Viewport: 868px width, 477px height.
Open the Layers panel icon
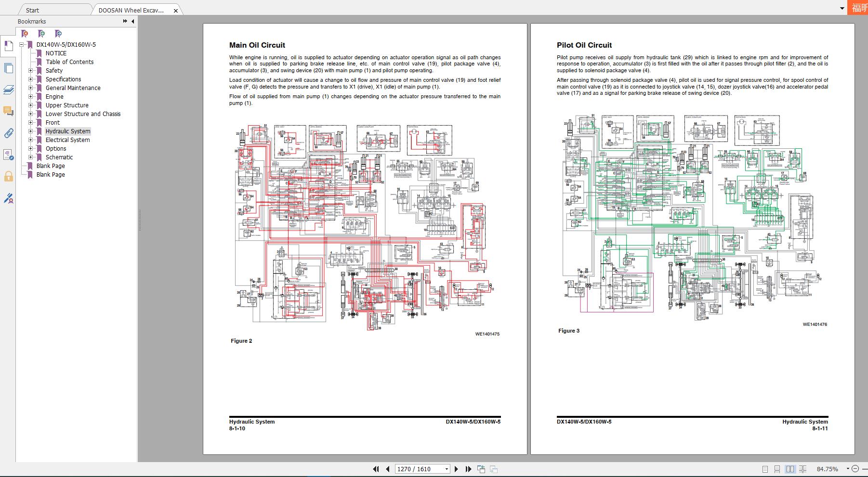[x=8, y=90]
